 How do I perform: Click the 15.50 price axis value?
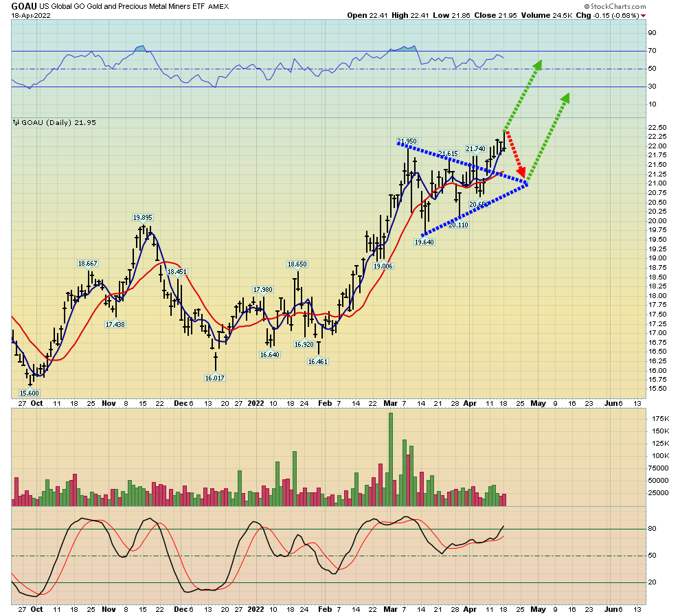click(x=657, y=389)
